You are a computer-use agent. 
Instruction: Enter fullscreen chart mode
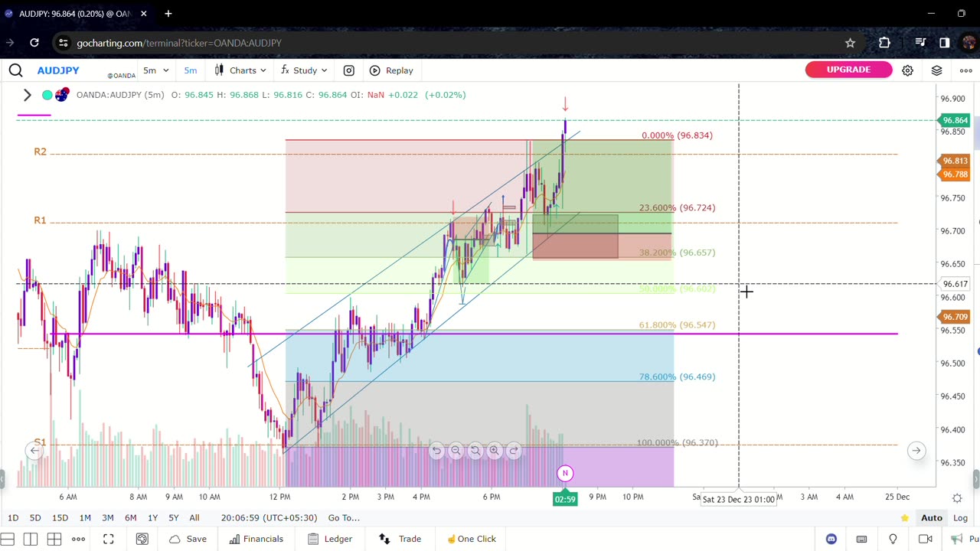coord(109,539)
